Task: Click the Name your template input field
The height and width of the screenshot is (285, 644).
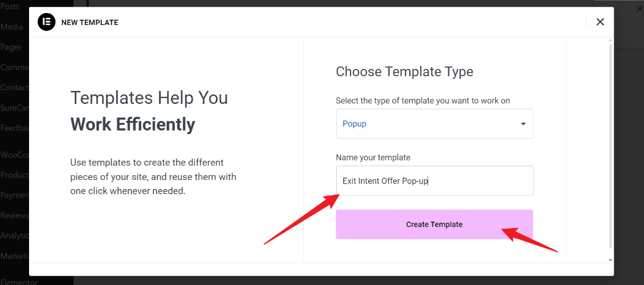Action: (435, 180)
